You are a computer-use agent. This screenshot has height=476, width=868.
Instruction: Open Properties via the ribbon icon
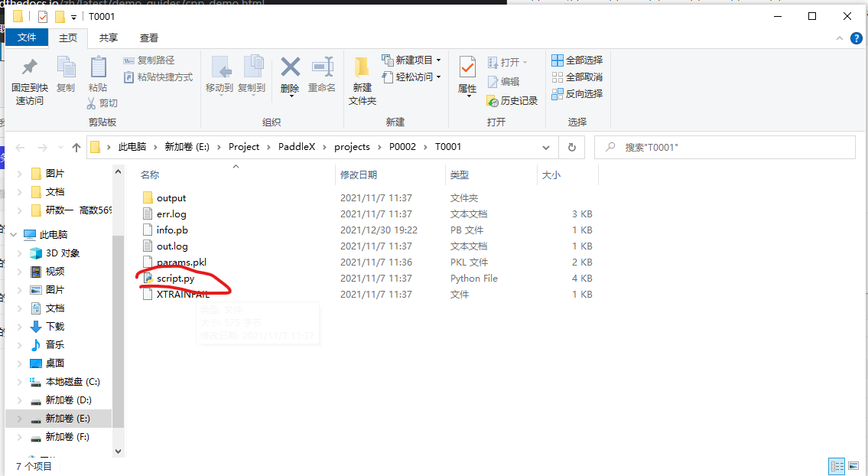pyautogui.click(x=467, y=69)
